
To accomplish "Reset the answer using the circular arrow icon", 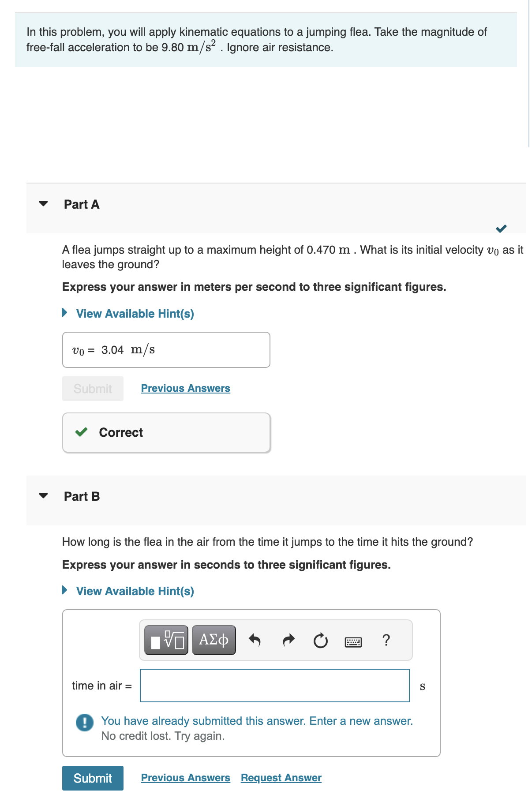I will click(x=320, y=641).
